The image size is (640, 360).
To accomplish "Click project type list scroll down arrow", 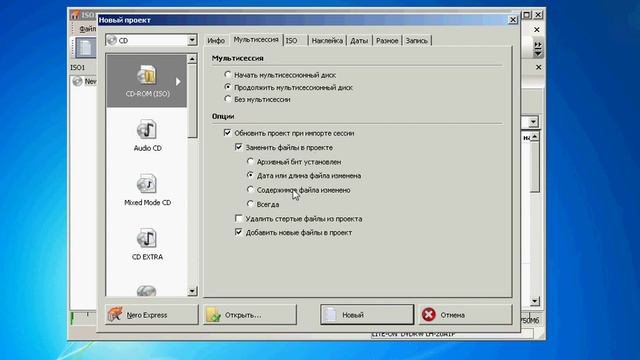I will (x=192, y=291).
